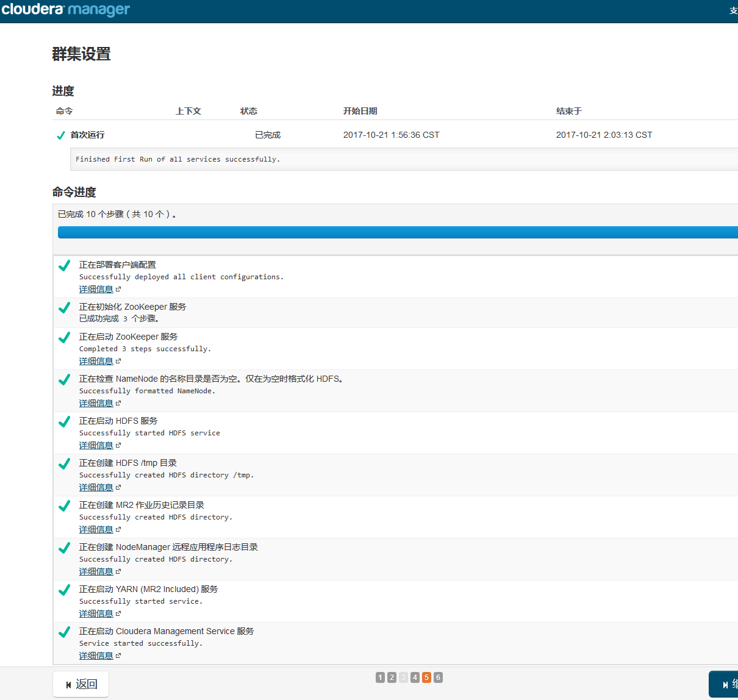738x700 pixels.
Task: Click 'Successfully started HDFS service' text
Action: coord(149,433)
